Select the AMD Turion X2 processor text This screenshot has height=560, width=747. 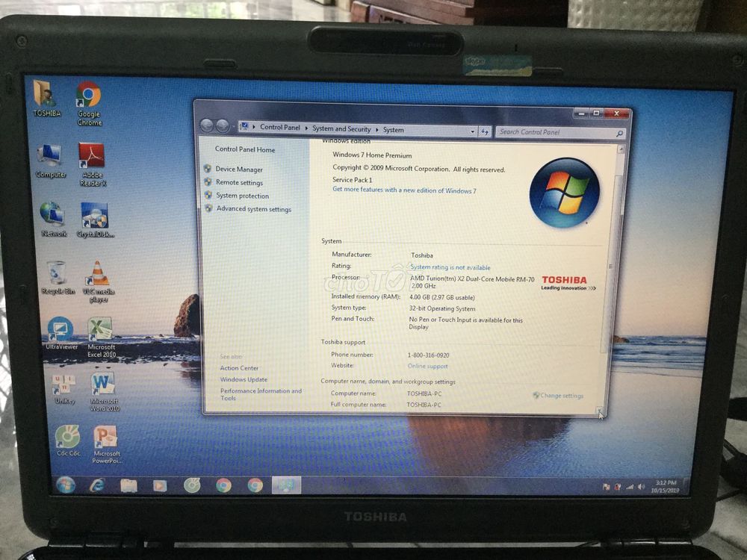click(472, 282)
